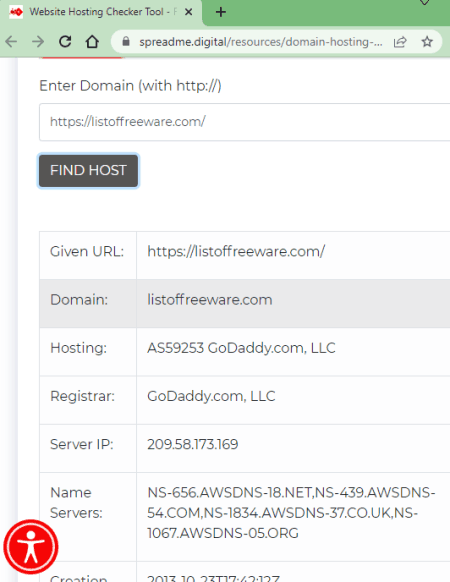Click the 'Server IP:' row label

82,444
